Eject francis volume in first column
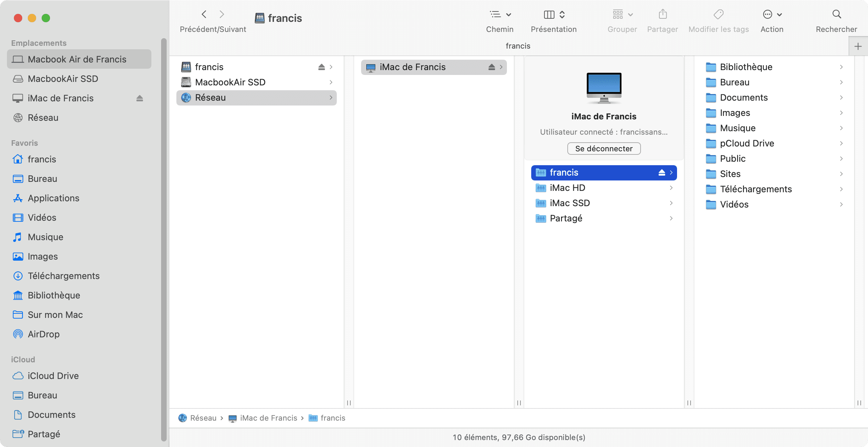Screen dimensions: 868x447 click(322, 67)
